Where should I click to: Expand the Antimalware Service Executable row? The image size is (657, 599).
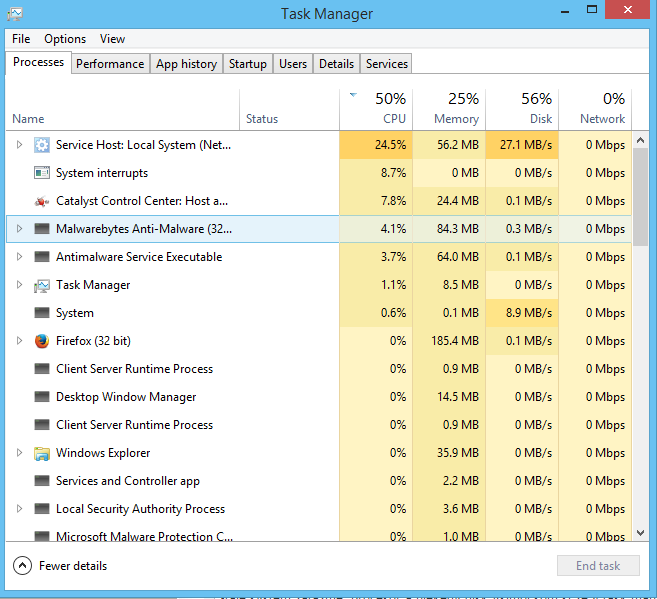(x=19, y=257)
